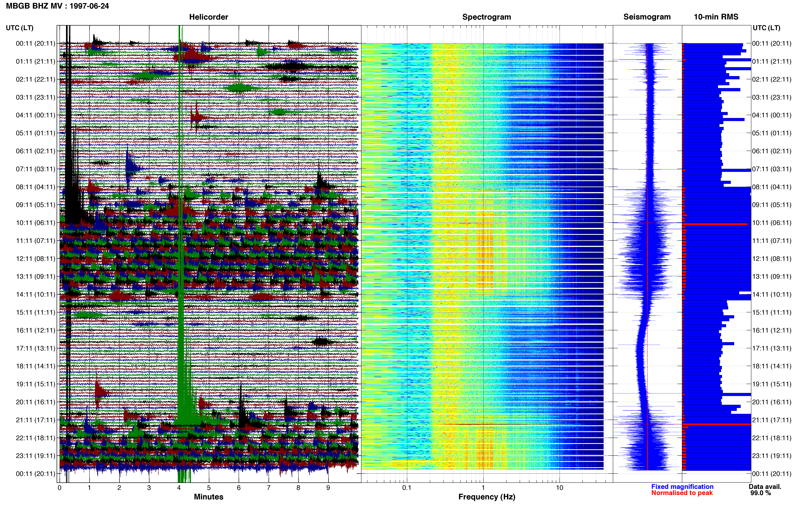Click the left '20:11 (16:11)' time label
The height and width of the screenshot is (508, 812).
[36, 402]
